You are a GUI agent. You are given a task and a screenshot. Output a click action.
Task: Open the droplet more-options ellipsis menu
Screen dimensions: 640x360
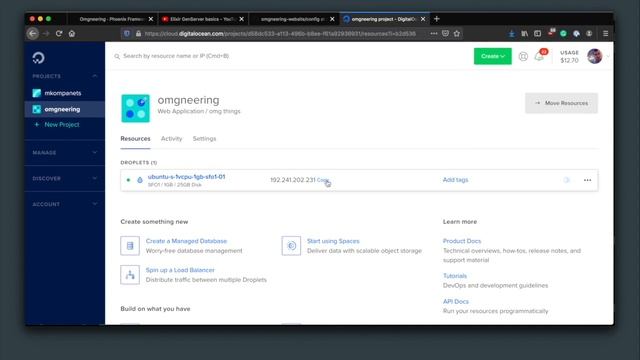(587, 180)
